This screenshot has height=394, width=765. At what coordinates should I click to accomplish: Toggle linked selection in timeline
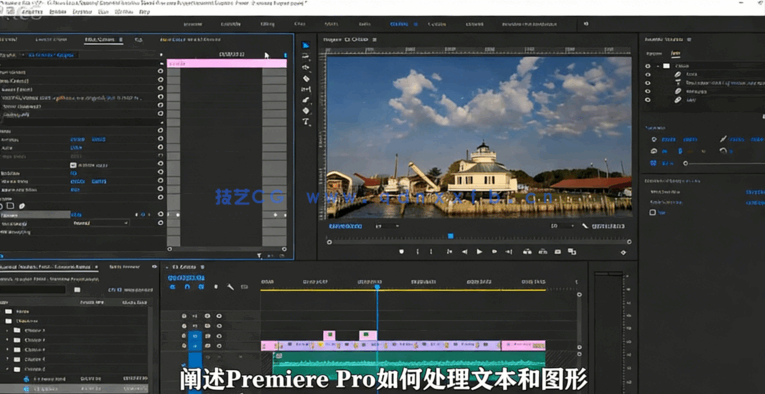click(x=201, y=287)
